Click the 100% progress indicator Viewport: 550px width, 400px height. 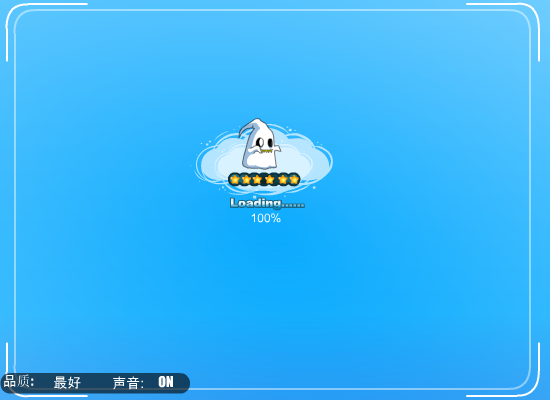coord(266,218)
